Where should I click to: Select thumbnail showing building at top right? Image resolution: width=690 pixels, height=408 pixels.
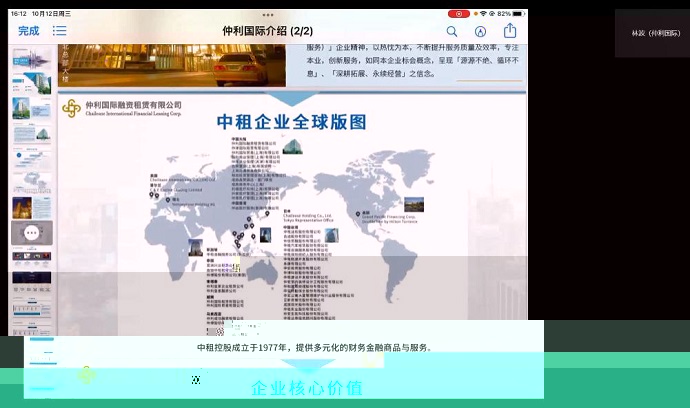(32, 84)
